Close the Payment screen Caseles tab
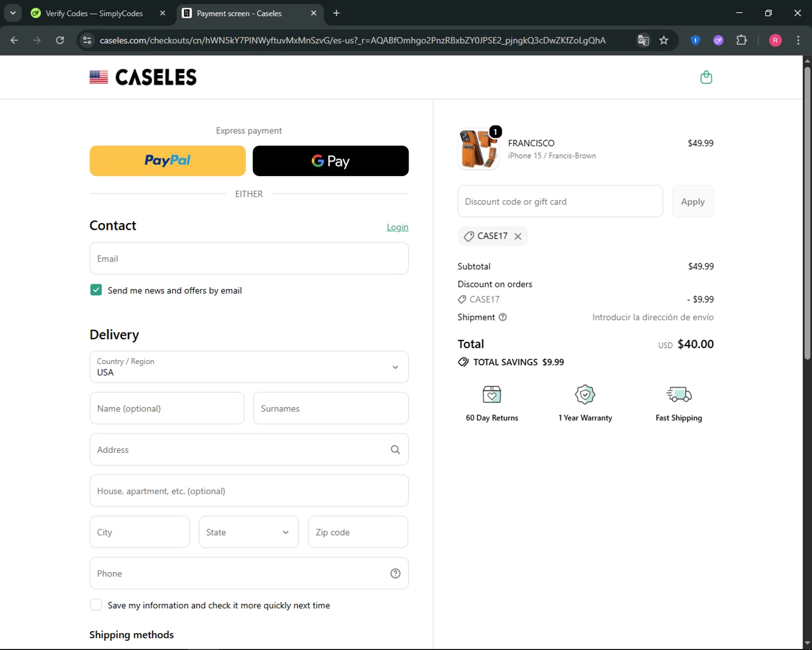 313,13
